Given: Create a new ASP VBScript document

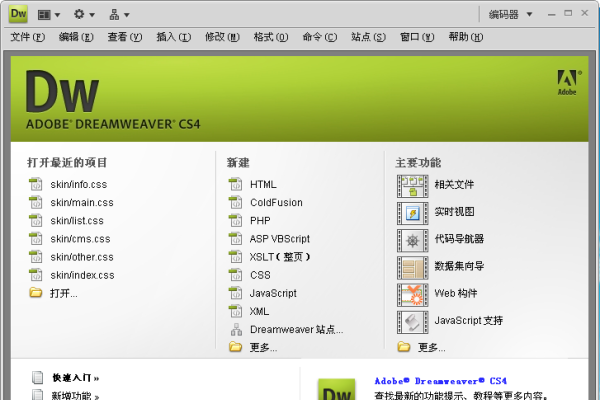Looking at the screenshot, I should 280,239.
